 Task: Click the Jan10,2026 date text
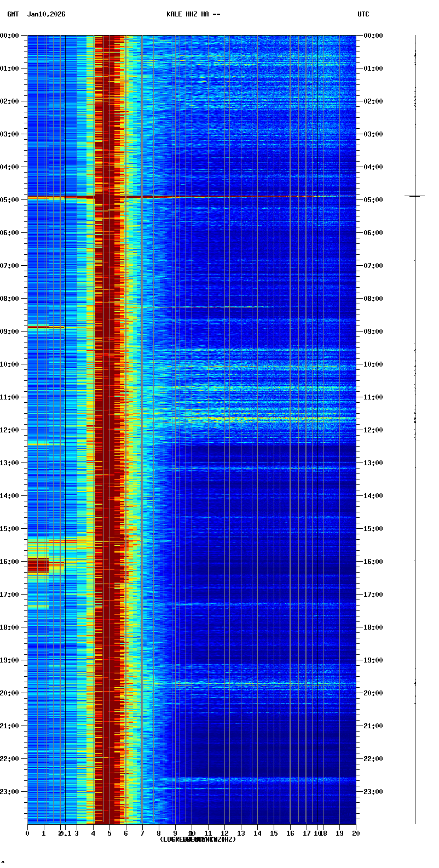[46, 14]
